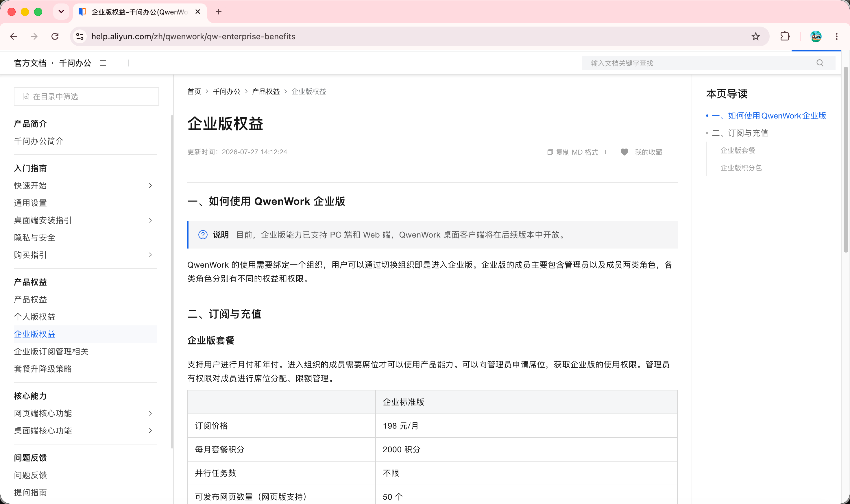This screenshot has height=504, width=850.
Task: Open the Chrome three-dot menu
Action: (x=836, y=36)
